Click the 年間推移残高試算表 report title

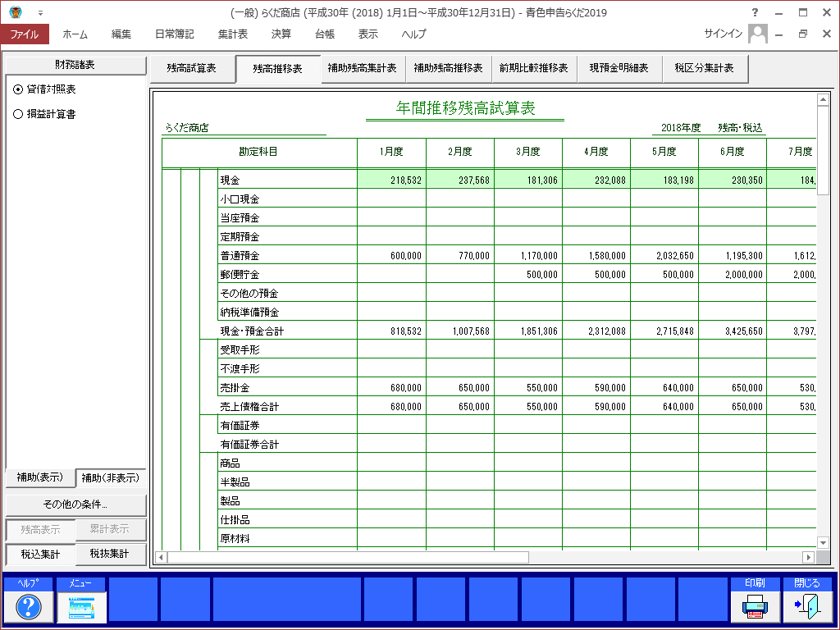(x=465, y=108)
